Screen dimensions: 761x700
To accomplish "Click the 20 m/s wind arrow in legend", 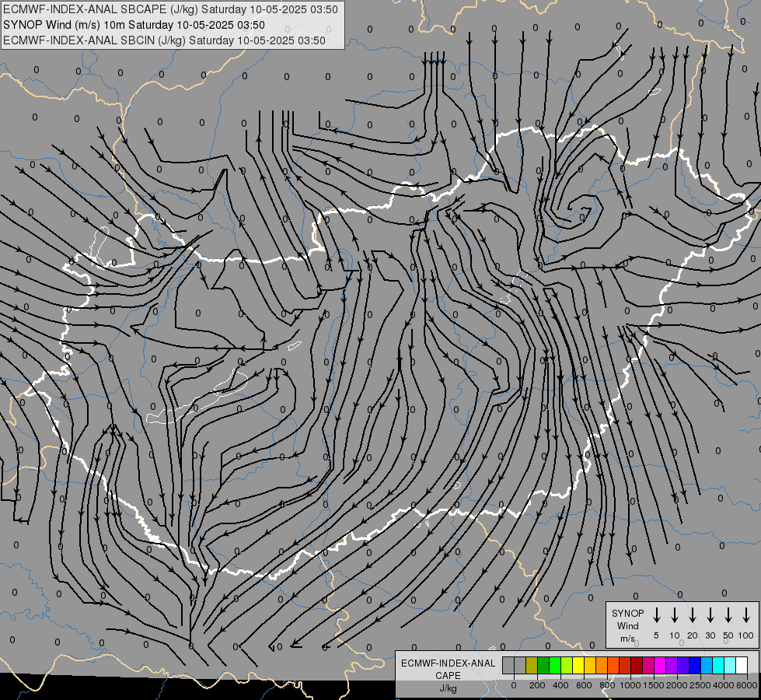I will pos(693,615).
